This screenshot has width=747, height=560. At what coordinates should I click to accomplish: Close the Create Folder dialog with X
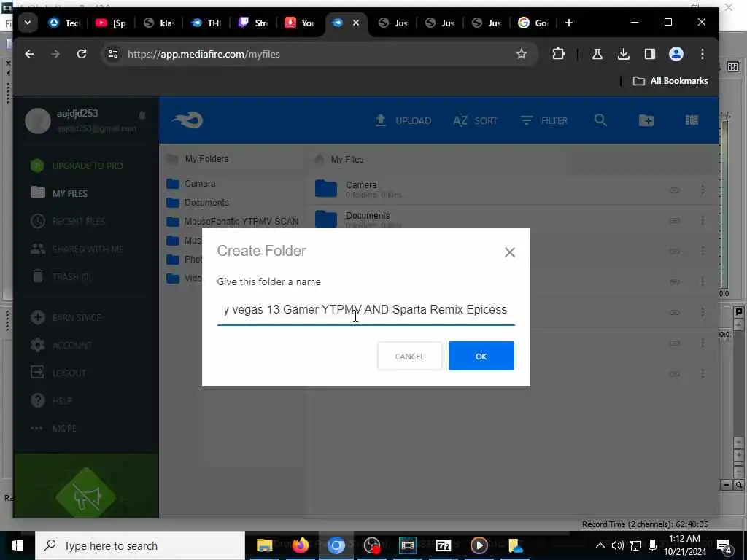[x=509, y=252]
